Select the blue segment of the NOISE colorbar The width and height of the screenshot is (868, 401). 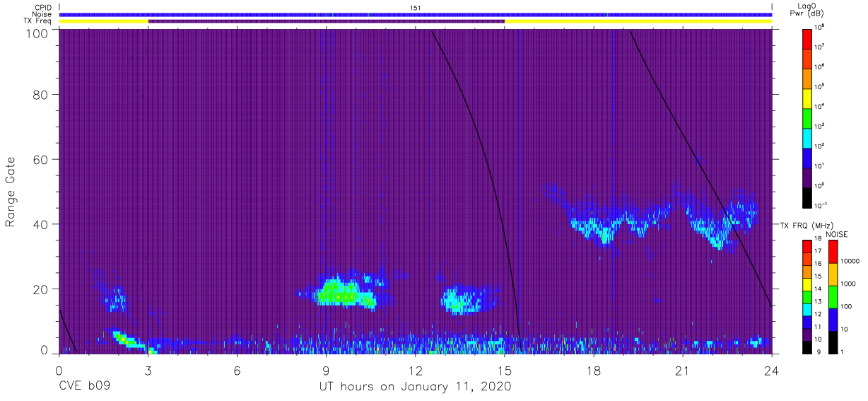(x=833, y=318)
